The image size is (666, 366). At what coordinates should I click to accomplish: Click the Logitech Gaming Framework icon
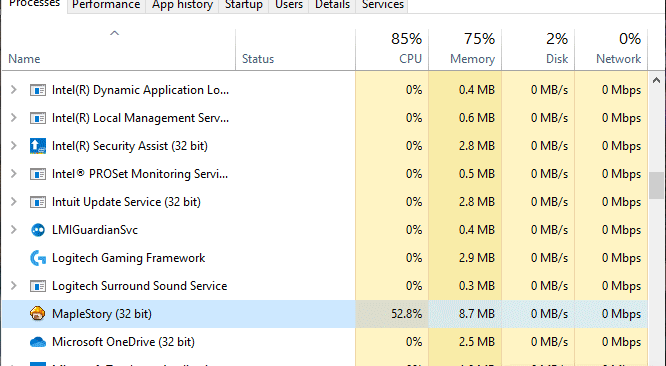(37, 258)
